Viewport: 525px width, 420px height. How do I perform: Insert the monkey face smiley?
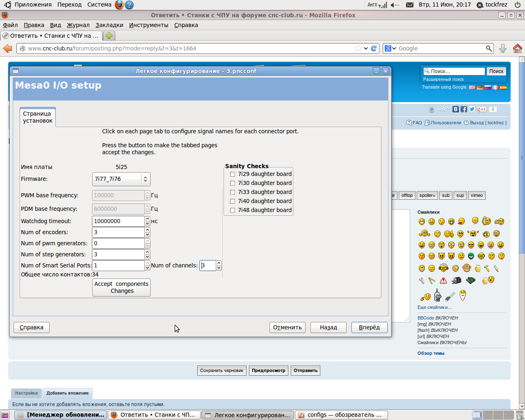tap(466, 268)
